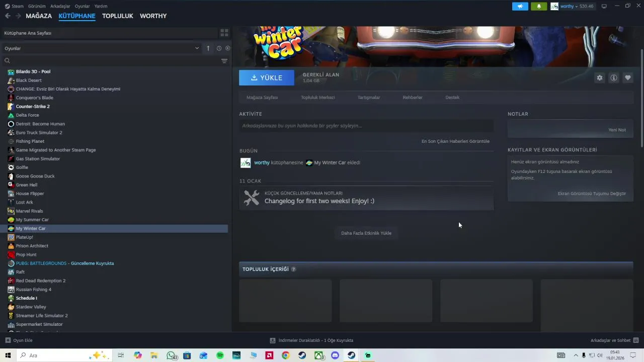Open the changelog post for first two weeks
Image resolution: width=644 pixels, height=362 pixels.
[x=366, y=198]
